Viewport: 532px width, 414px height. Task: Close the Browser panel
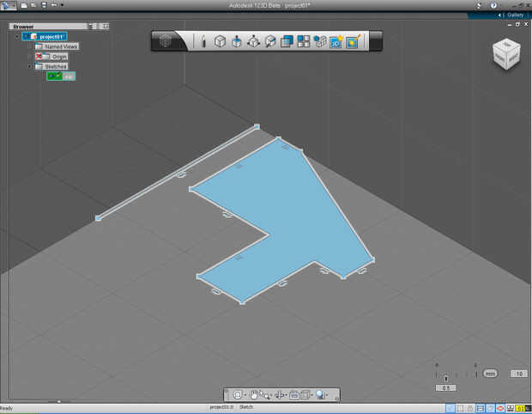(x=106, y=26)
